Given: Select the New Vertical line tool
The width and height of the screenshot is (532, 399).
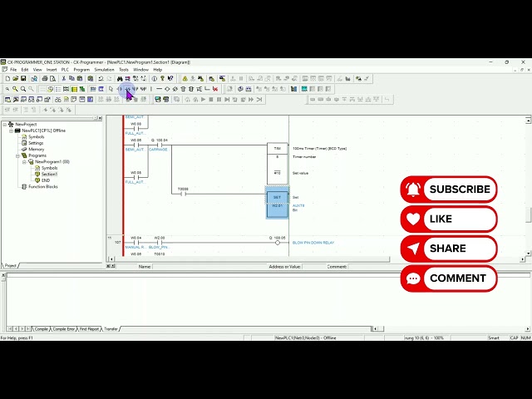Looking at the screenshot, I should click(x=151, y=89).
